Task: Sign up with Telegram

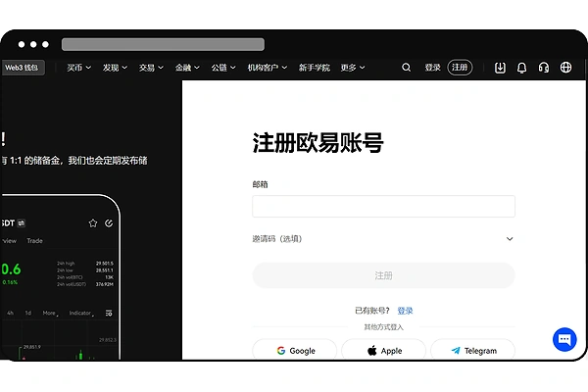Action: point(473,351)
